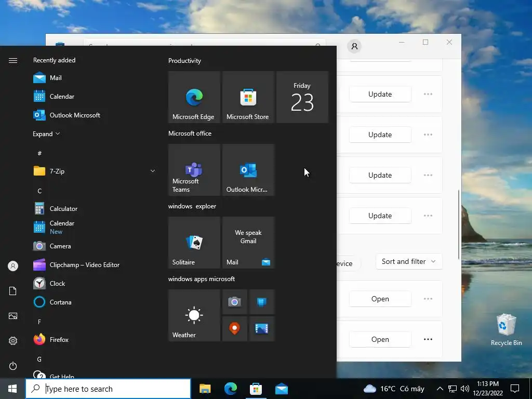The image size is (532, 399).
Task: Click the second Open button in Store
Action: tap(380, 339)
